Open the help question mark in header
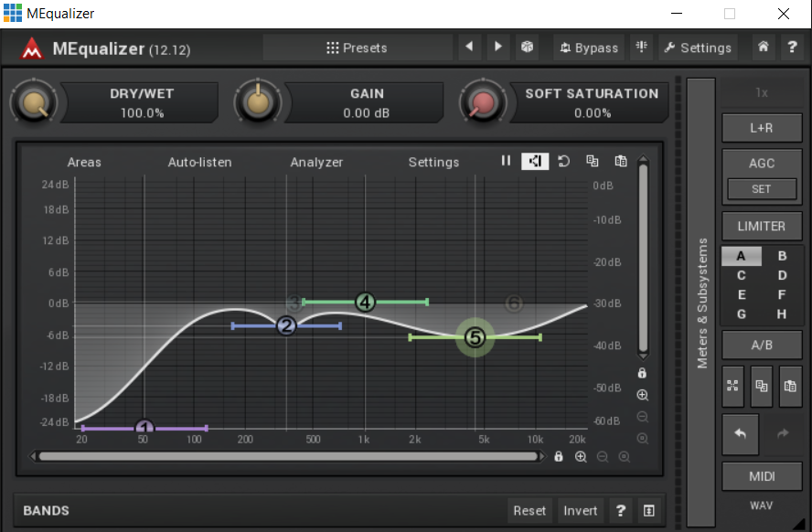Image resolution: width=812 pixels, height=532 pixels. click(792, 48)
